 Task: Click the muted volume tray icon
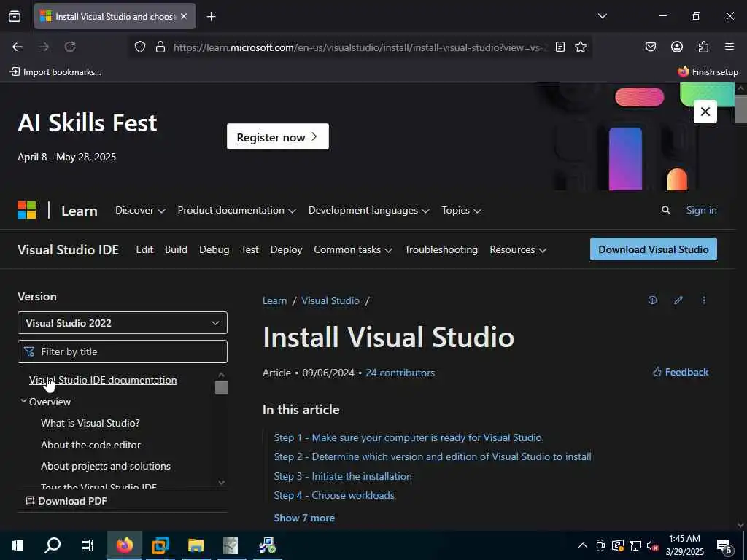(x=653, y=545)
